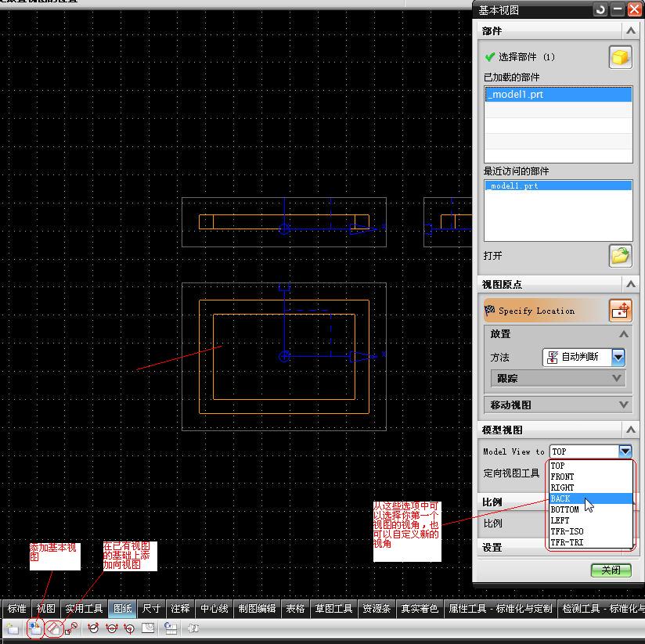This screenshot has width=645, height=644.
Task: Select RIGHT from the view list
Action: [591, 487]
